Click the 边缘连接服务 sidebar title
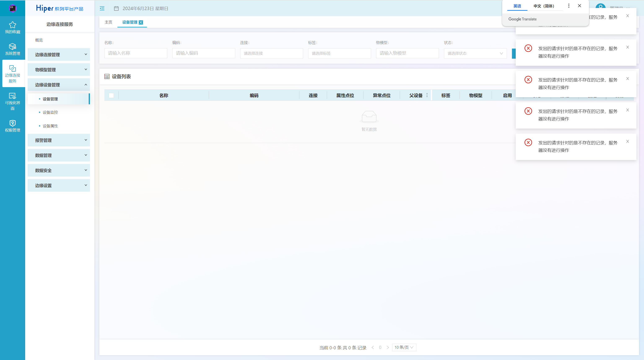 60,24
